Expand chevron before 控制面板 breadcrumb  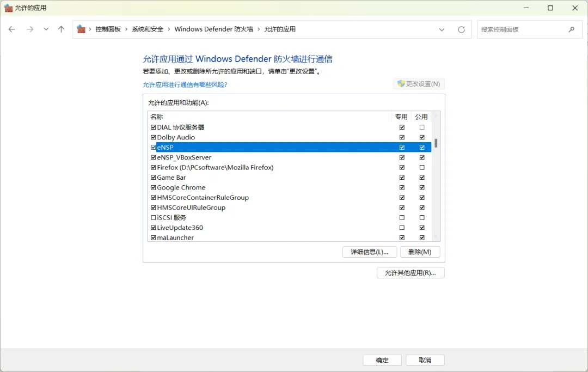(x=90, y=29)
